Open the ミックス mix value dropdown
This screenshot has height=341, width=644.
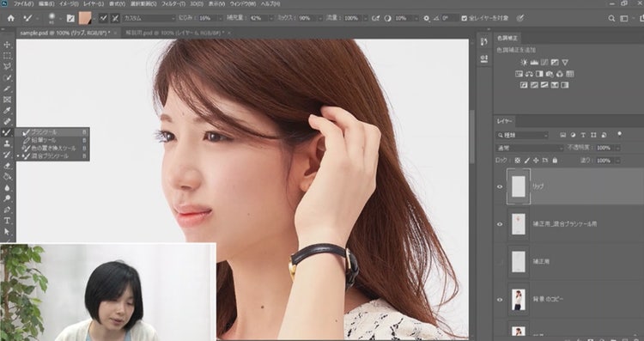click(319, 18)
